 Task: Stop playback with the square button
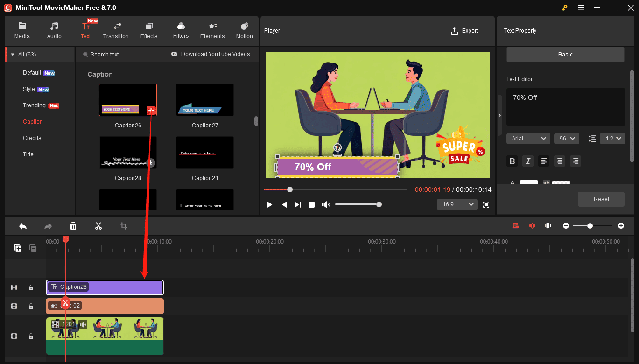click(311, 204)
